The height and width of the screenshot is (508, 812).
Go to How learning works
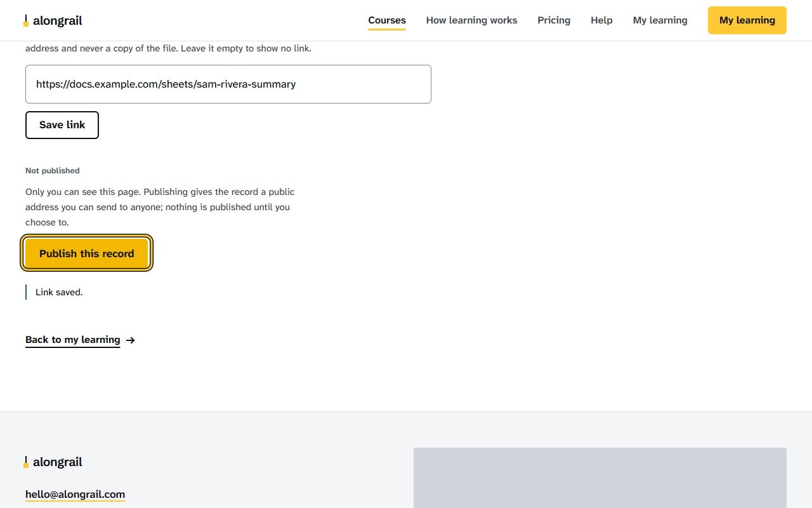471,20
